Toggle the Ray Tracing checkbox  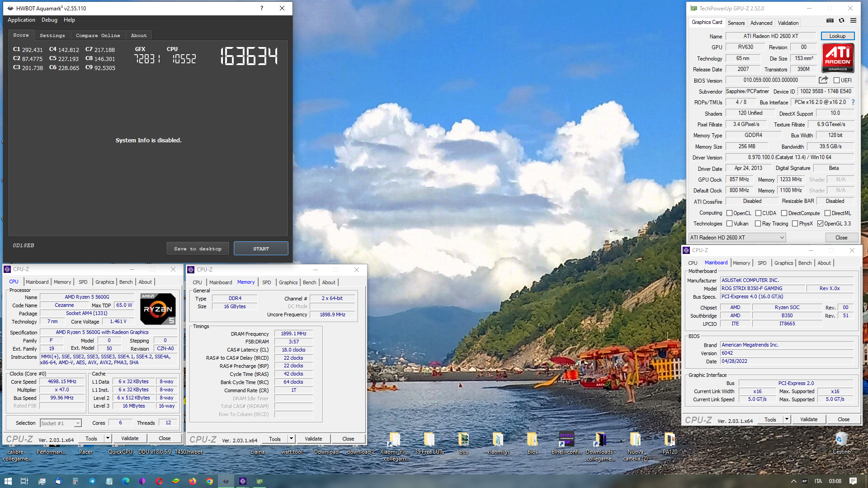click(758, 224)
